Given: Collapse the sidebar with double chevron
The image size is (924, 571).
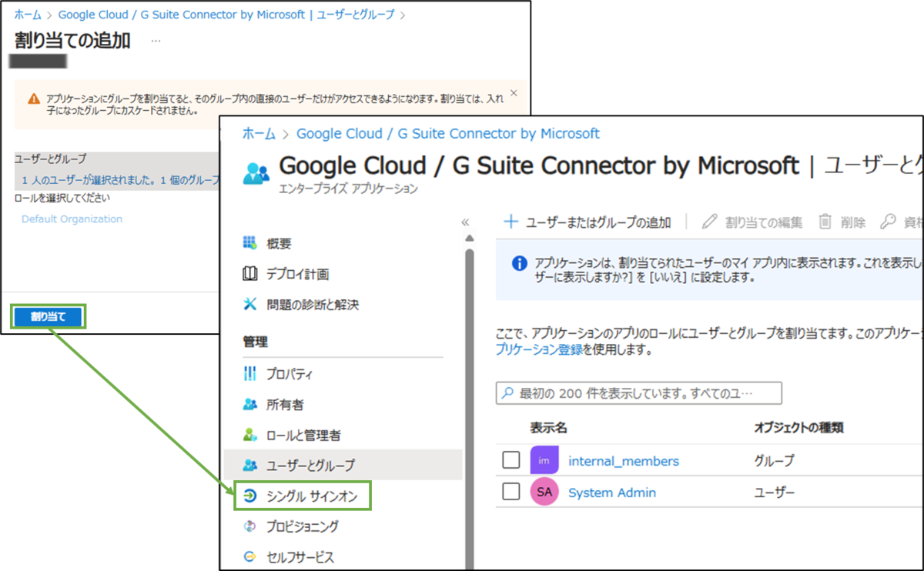Looking at the screenshot, I should [x=465, y=222].
